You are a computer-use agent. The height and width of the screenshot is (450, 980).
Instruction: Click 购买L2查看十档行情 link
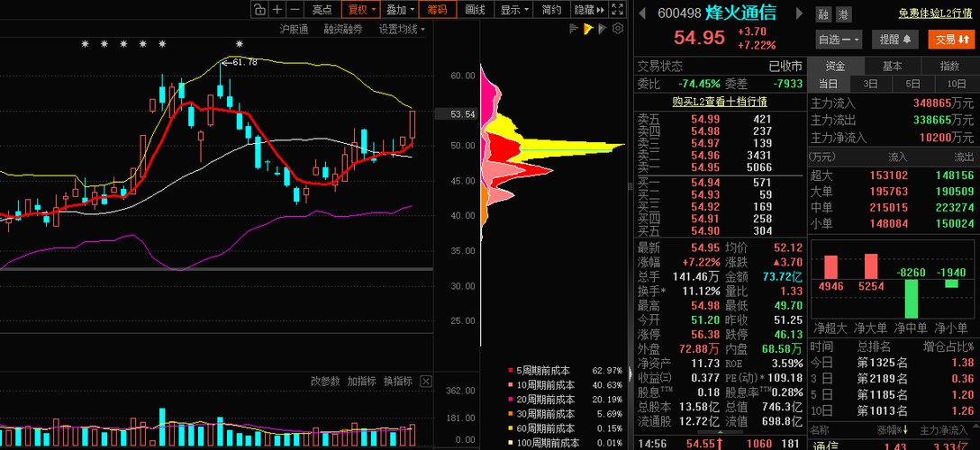720,102
